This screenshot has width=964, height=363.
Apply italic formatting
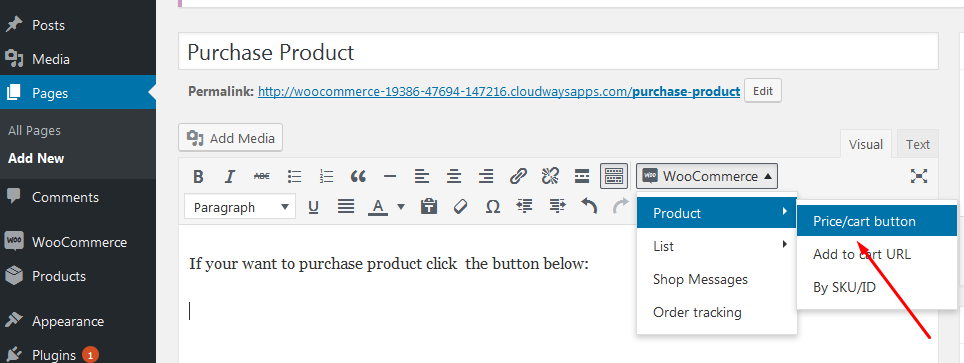coord(230,177)
